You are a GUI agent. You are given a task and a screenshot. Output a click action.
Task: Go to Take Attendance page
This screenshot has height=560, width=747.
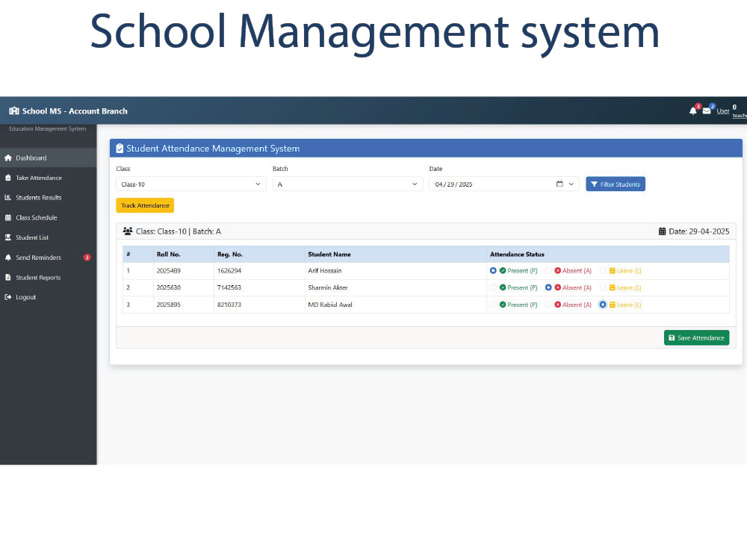48,178
